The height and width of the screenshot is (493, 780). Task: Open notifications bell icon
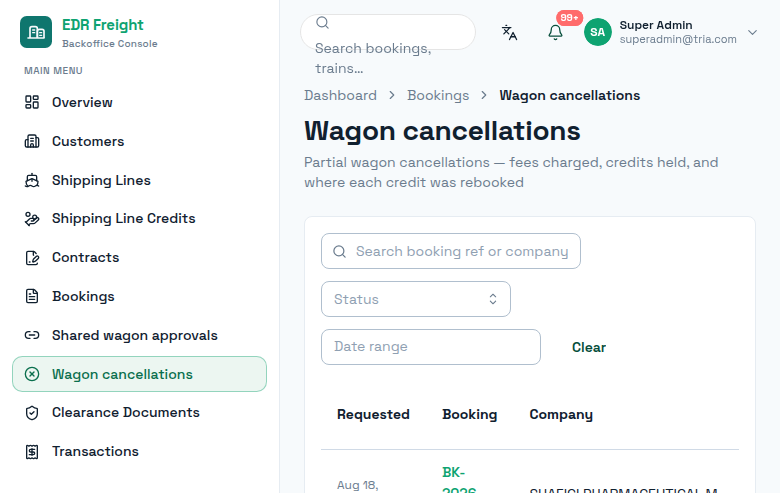(x=555, y=32)
